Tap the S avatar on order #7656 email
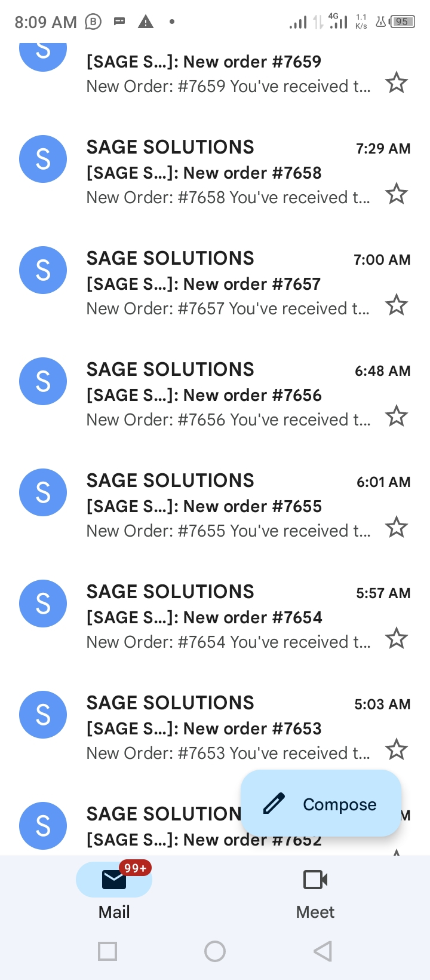 coord(43,381)
